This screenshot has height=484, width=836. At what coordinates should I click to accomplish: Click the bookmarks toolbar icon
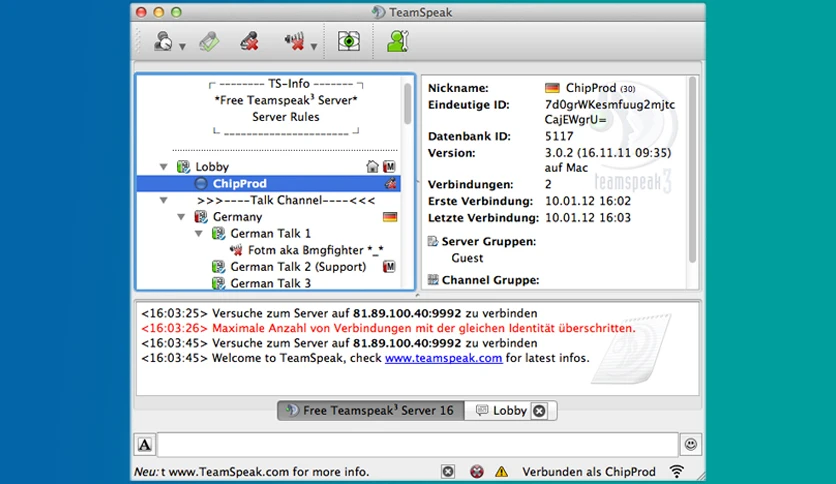209,41
